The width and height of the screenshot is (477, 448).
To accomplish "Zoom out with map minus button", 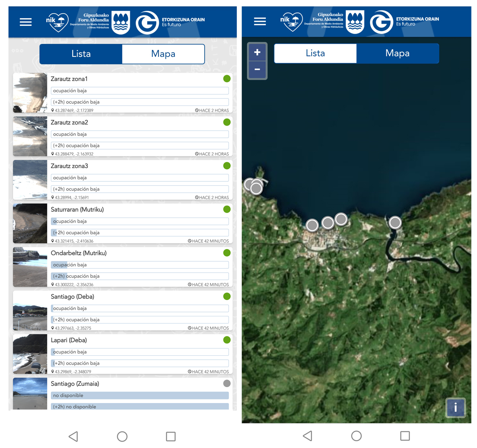I will click(x=257, y=70).
